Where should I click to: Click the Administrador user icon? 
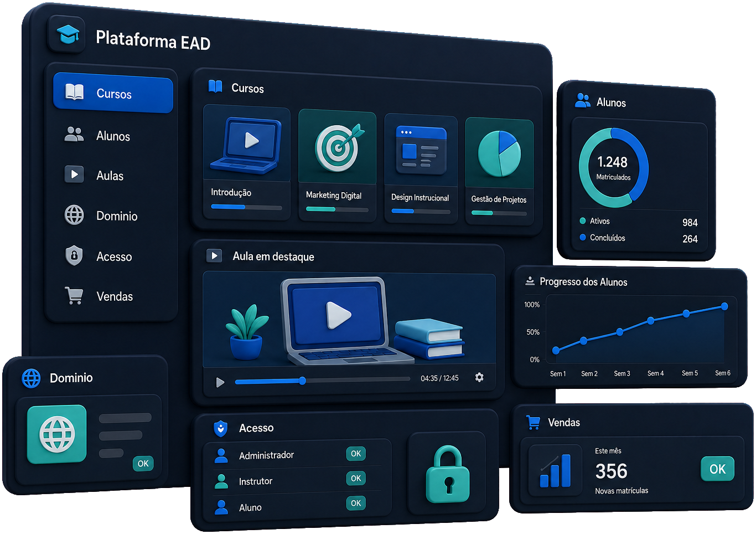point(221,455)
